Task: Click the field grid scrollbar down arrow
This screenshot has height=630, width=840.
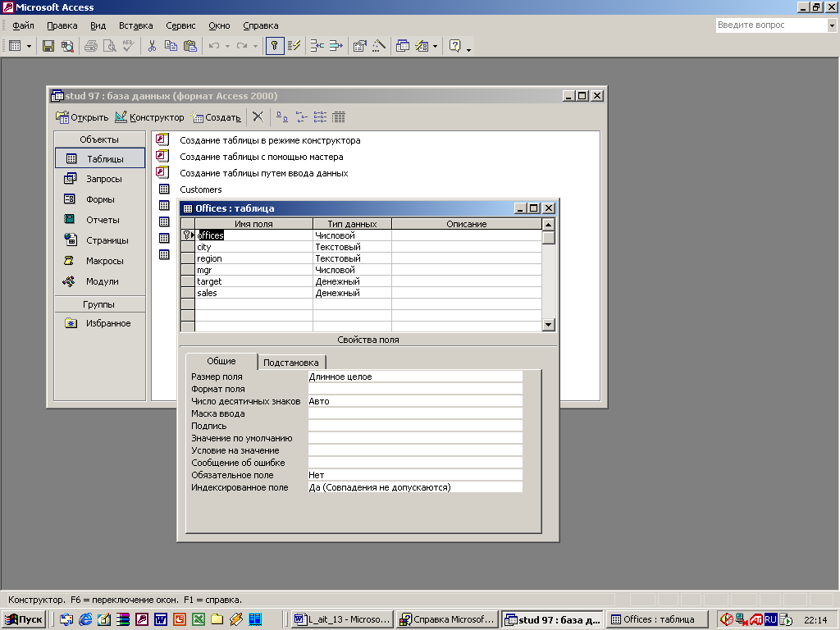Action: pos(548,324)
